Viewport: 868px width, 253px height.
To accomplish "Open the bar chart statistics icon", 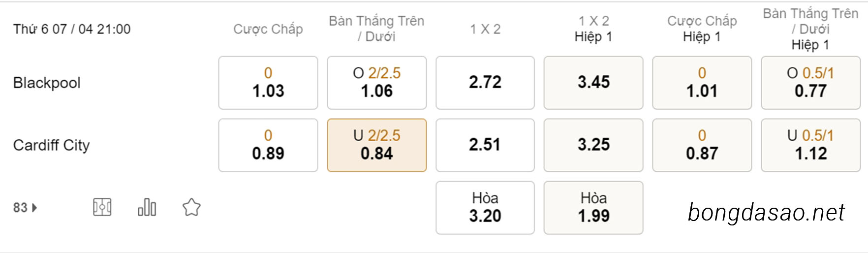I will tap(147, 207).
